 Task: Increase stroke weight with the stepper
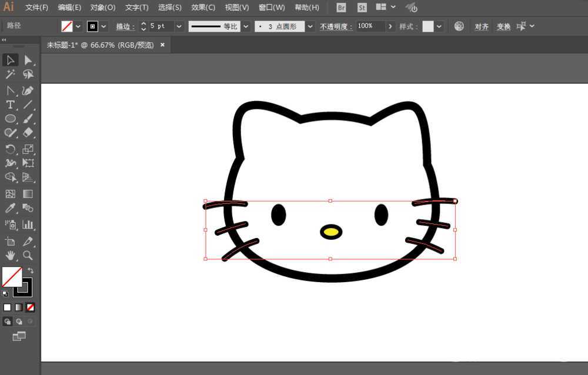143,23
